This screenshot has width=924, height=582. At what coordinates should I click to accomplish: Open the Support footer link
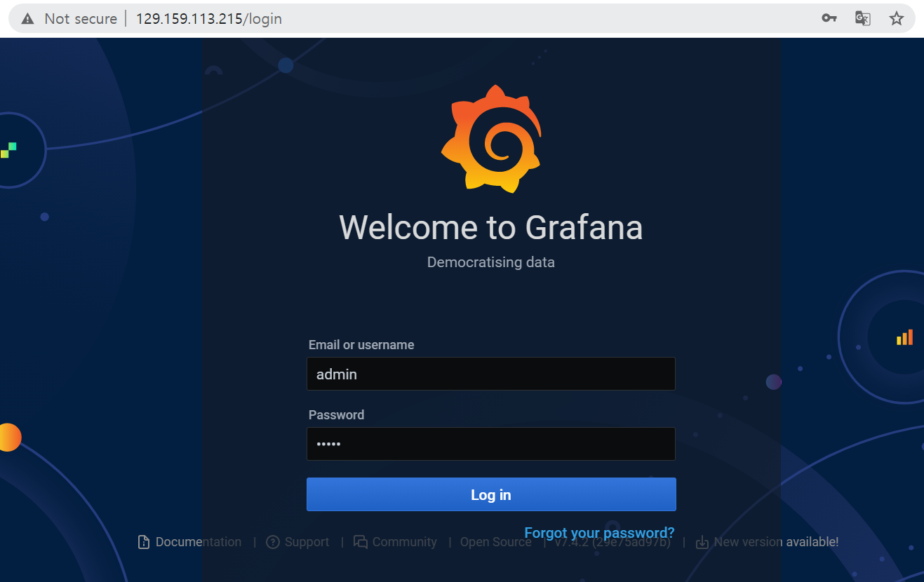tap(307, 542)
